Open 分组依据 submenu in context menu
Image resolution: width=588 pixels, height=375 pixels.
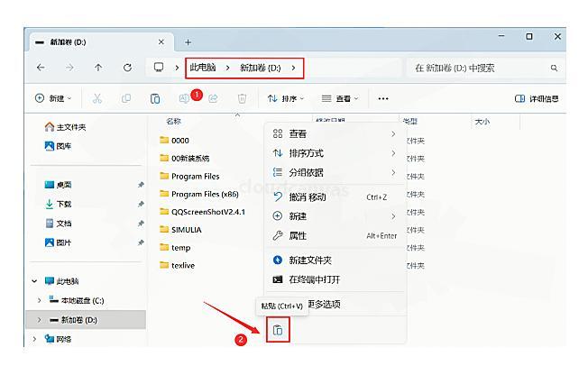335,172
